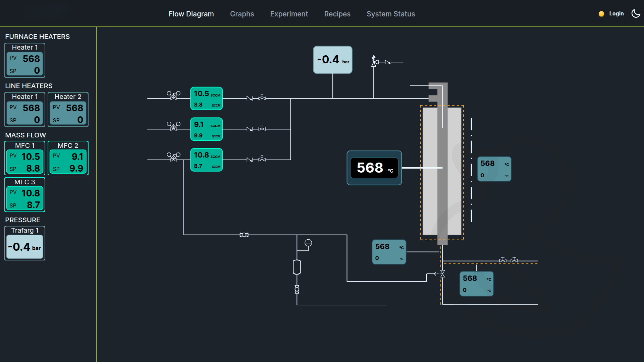Open the MFC 3 sidebar card
This screenshot has width=644, height=362.
pyautogui.click(x=25, y=195)
